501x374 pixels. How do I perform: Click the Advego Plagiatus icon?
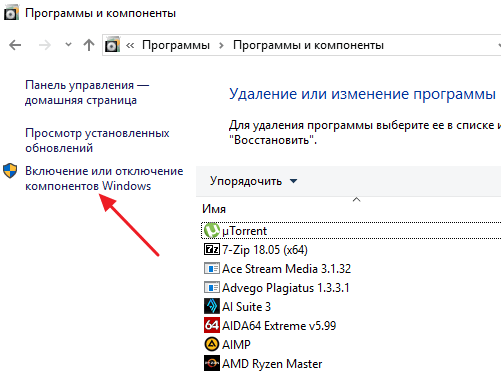pos(212,287)
